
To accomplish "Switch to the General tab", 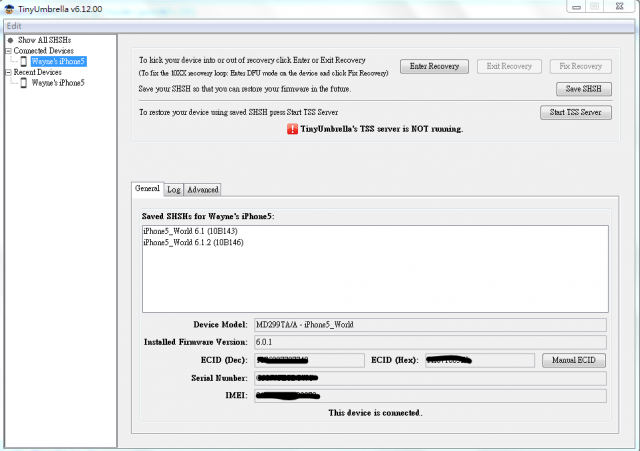I will [x=147, y=189].
